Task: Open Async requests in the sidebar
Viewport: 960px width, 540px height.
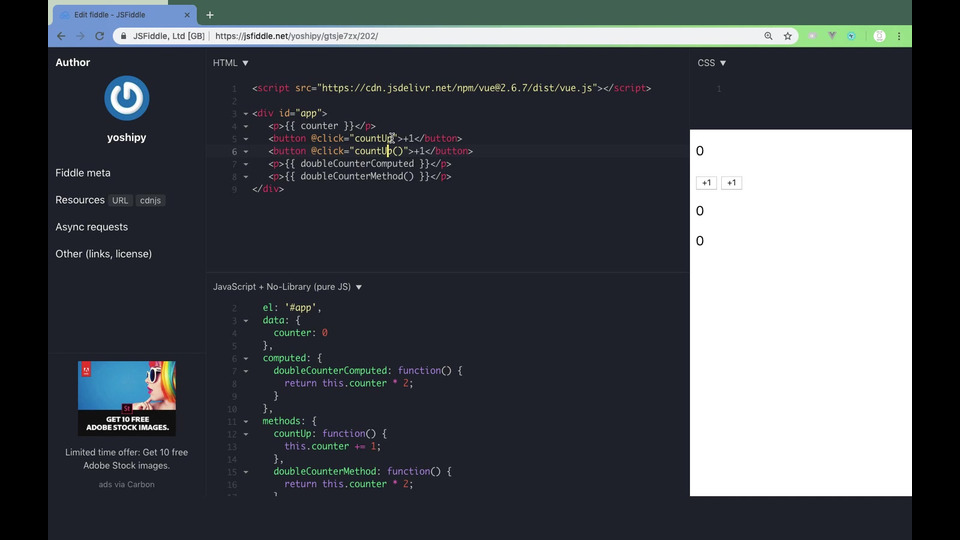Action: (x=92, y=227)
